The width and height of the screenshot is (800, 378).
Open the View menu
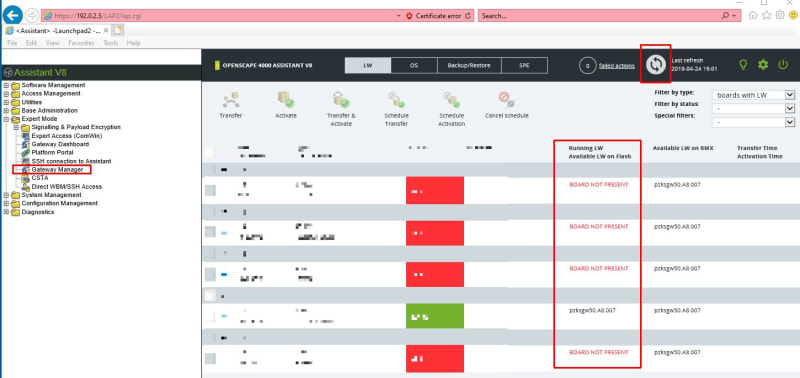click(x=53, y=43)
